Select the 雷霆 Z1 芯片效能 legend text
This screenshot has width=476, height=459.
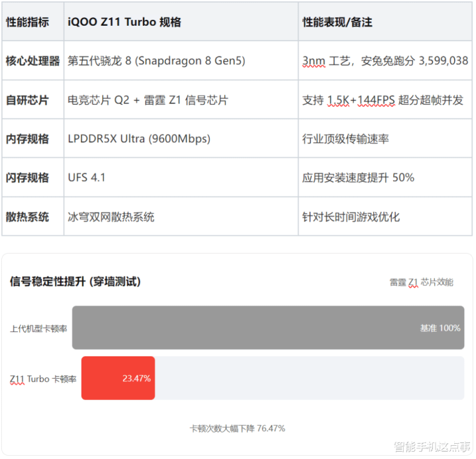[421, 282]
